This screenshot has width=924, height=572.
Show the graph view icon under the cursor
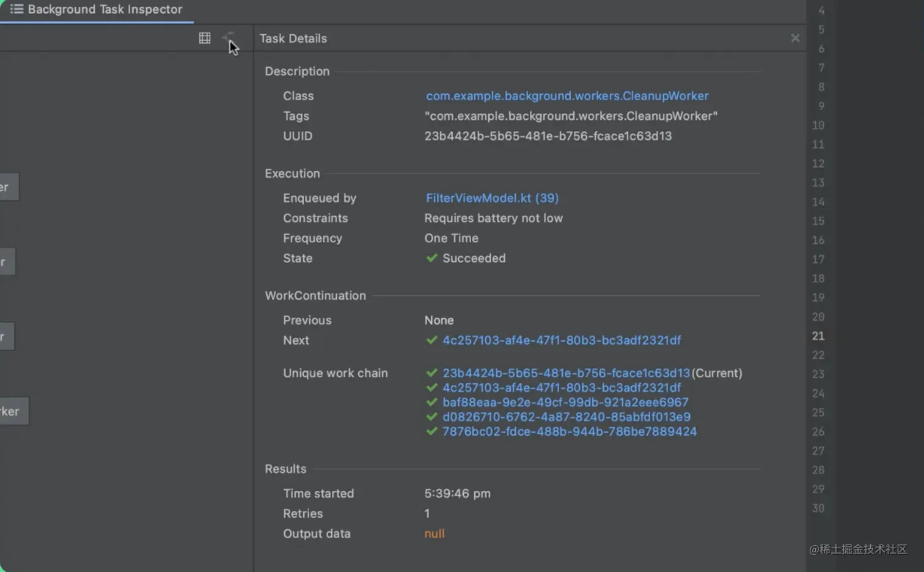click(228, 38)
